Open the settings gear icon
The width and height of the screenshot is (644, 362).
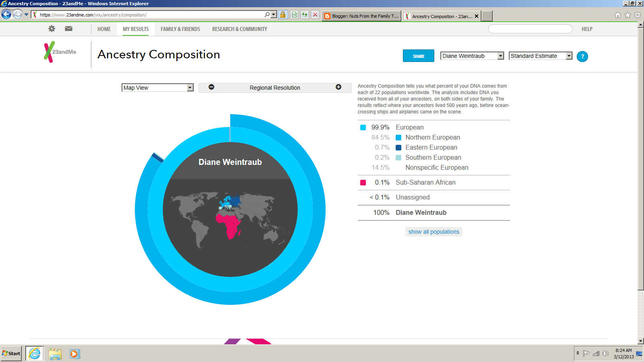(52, 29)
